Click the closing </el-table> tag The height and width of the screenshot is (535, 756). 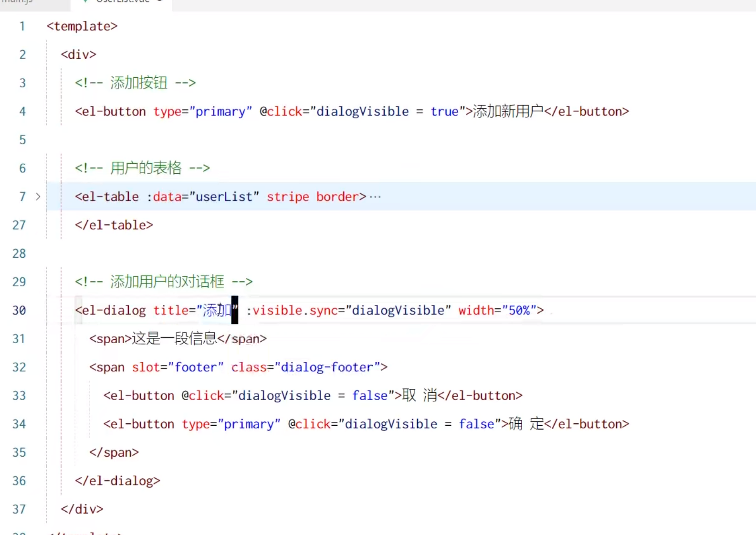[114, 225]
